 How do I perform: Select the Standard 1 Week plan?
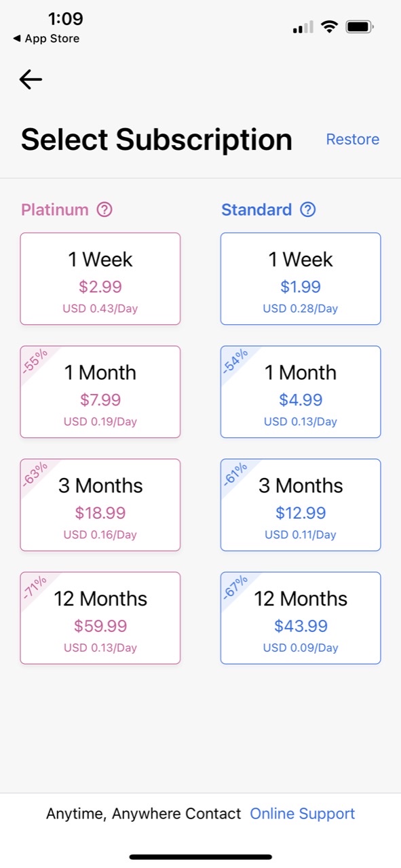coord(300,278)
